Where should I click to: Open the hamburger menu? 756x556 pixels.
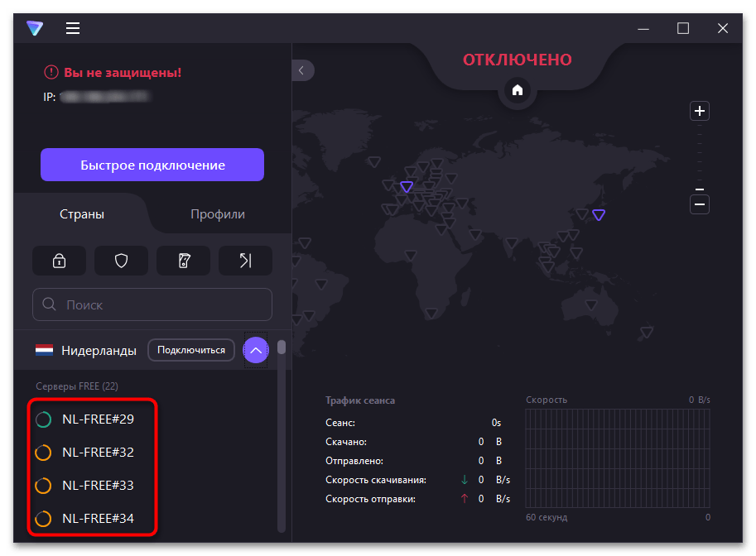[x=73, y=28]
